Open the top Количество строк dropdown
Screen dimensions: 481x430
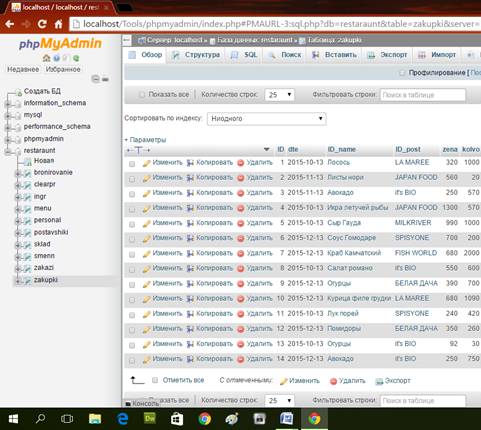click(280, 95)
